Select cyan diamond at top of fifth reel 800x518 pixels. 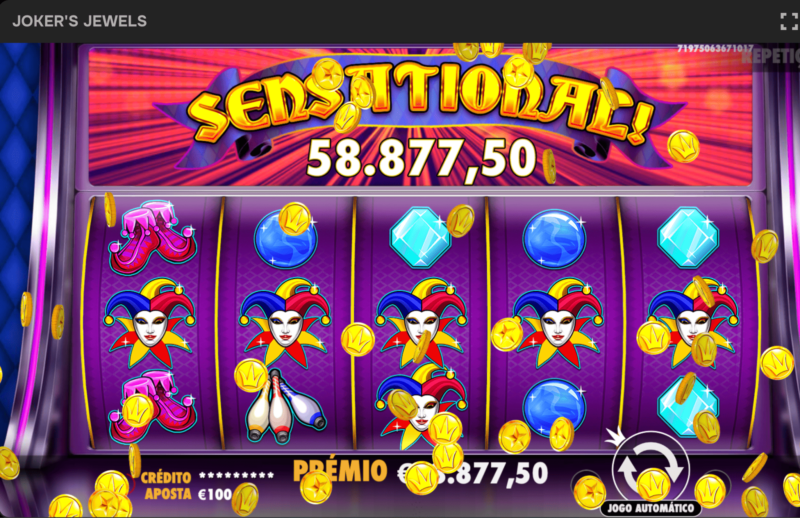(688, 237)
